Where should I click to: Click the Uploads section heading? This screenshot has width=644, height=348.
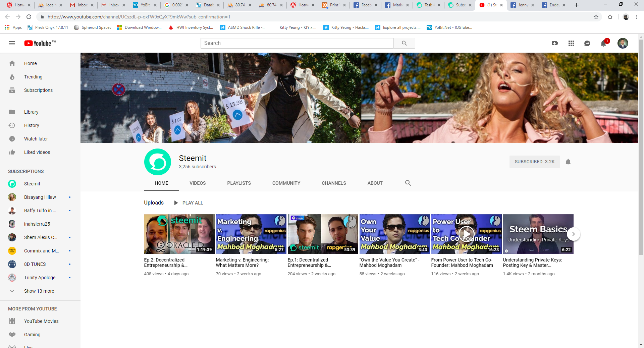(154, 202)
